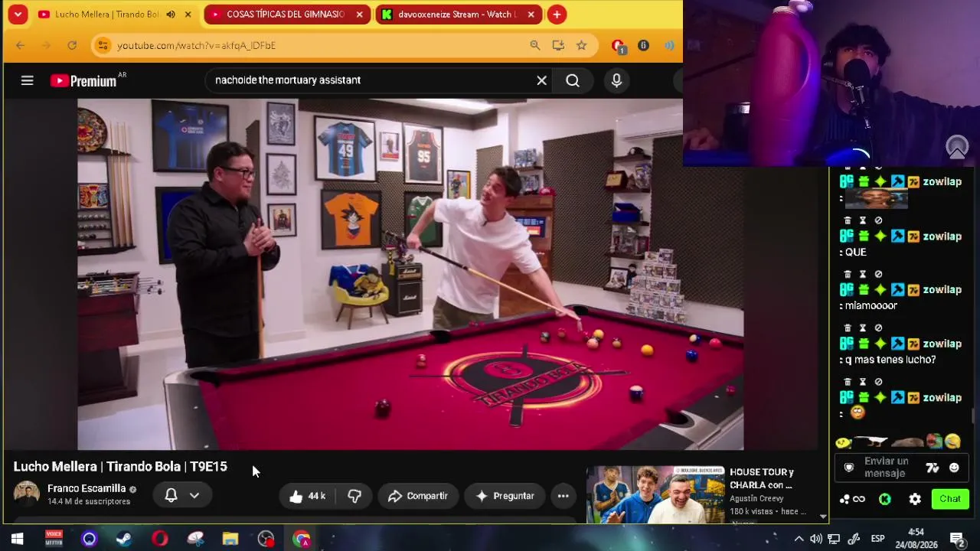
Task: Go back in the browser
Action: [x=21, y=45]
